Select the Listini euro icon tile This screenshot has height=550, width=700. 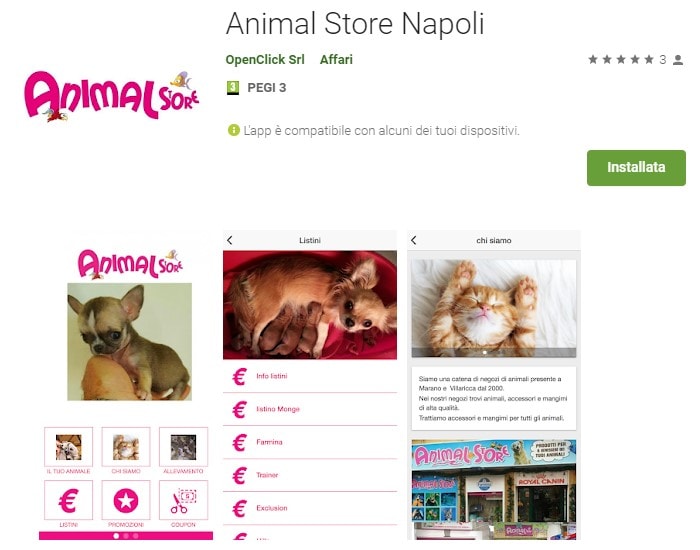[68, 500]
